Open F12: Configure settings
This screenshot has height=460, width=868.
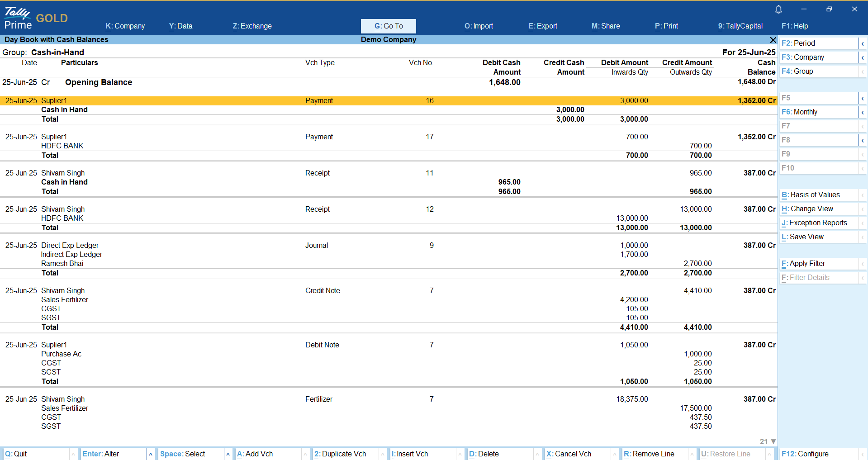[805, 454]
